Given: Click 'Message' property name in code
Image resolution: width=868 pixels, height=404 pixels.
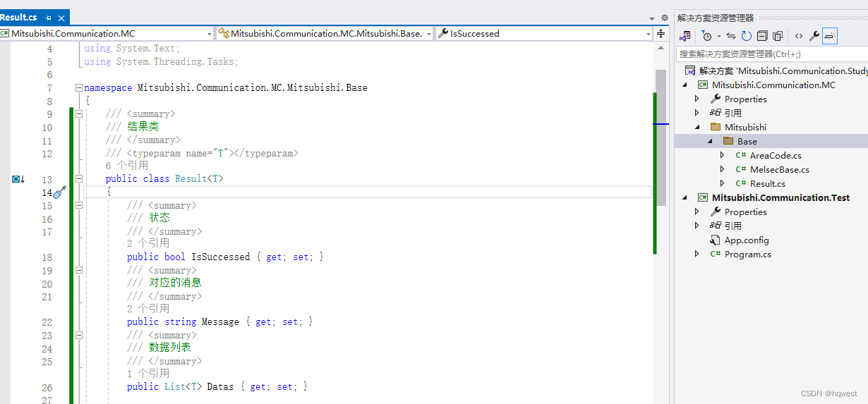Looking at the screenshot, I should (220, 322).
